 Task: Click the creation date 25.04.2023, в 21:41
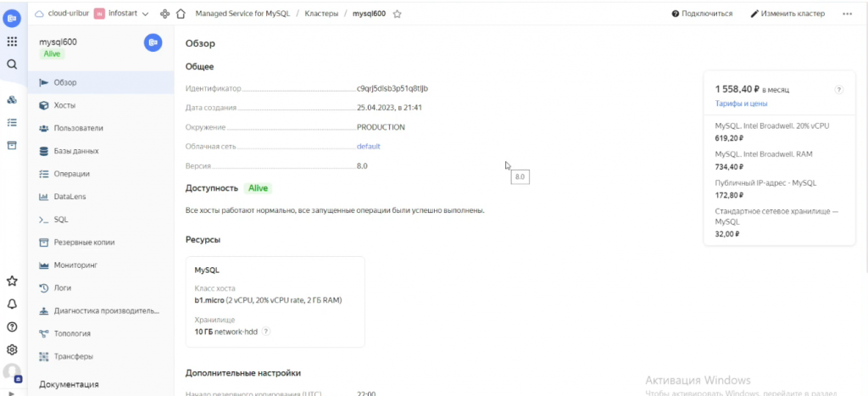pos(390,108)
